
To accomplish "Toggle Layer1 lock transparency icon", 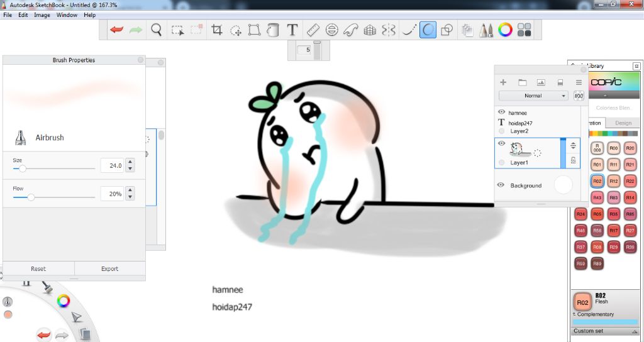I will 574,160.
